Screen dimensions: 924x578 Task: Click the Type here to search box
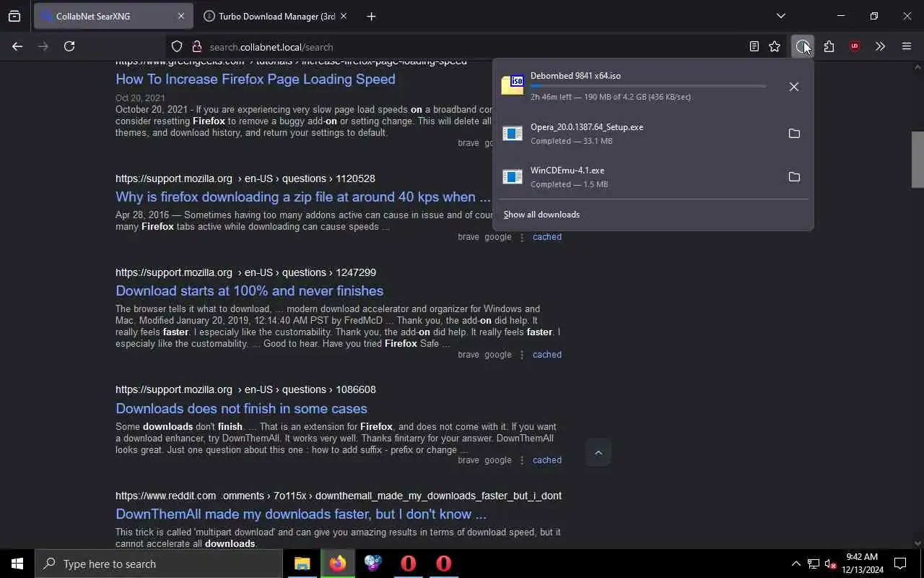pos(159,564)
